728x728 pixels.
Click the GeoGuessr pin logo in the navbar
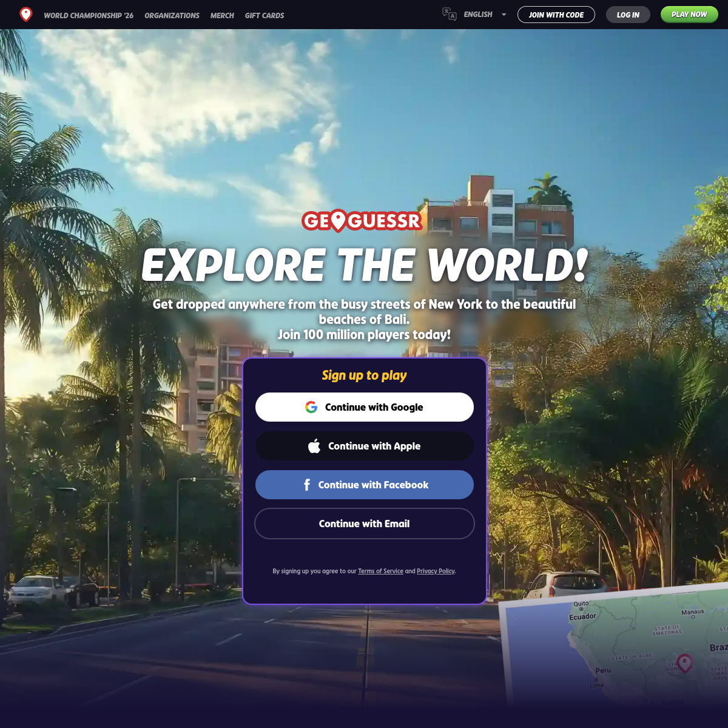coord(25,14)
